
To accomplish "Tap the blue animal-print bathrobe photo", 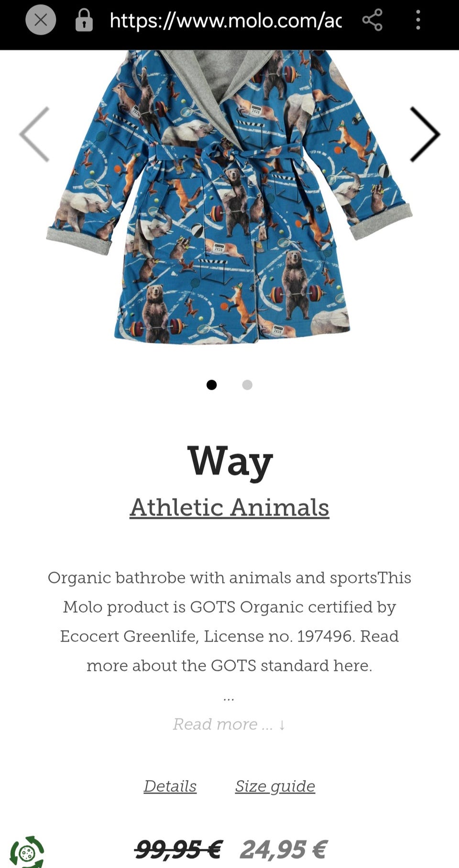I will point(229,196).
